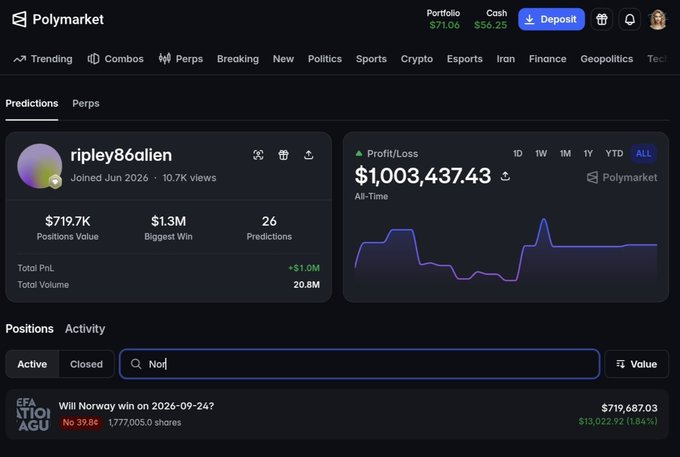This screenshot has width=680, height=457.
Task: Click the Norway market league thumbnail
Action: click(x=33, y=414)
